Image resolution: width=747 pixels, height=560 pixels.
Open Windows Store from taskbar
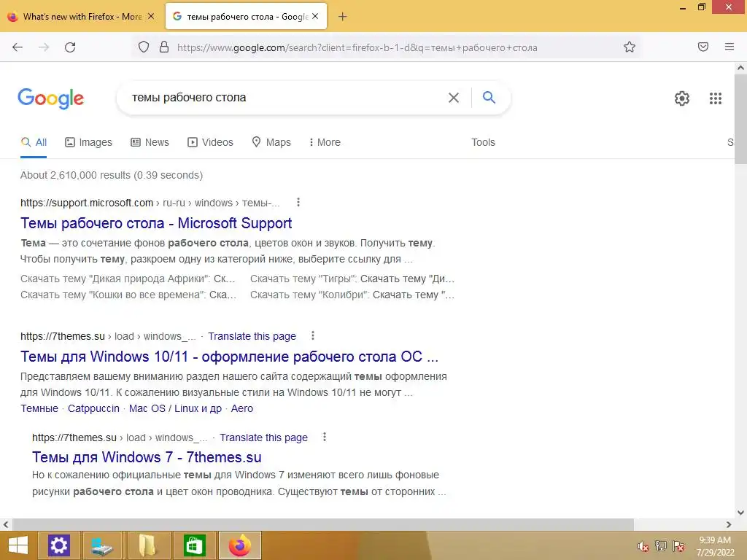tap(193, 545)
